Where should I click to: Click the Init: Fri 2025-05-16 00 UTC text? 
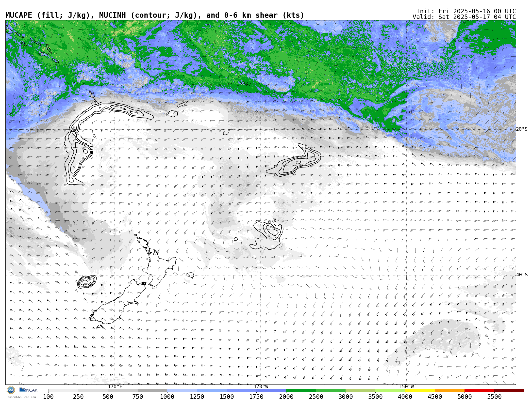pyautogui.click(x=466, y=11)
